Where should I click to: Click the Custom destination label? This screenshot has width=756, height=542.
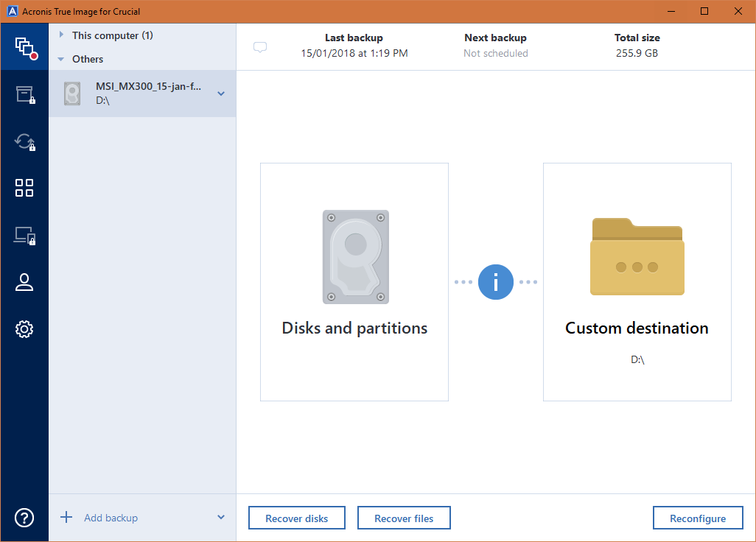click(x=637, y=328)
